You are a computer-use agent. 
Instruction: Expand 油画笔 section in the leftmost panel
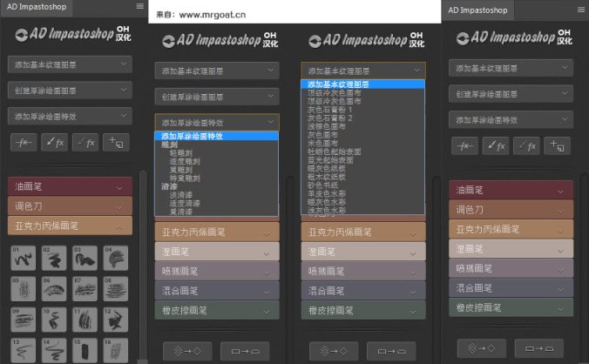70,185
